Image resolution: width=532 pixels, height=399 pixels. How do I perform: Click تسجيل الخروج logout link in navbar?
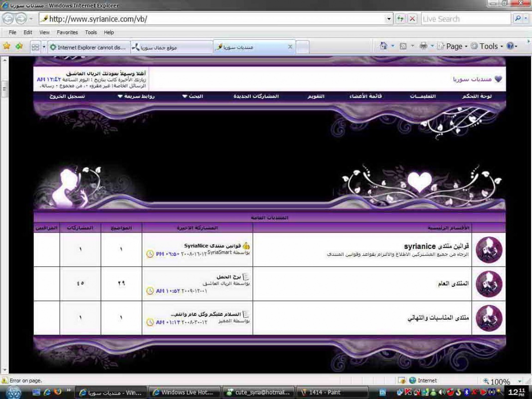coord(67,96)
